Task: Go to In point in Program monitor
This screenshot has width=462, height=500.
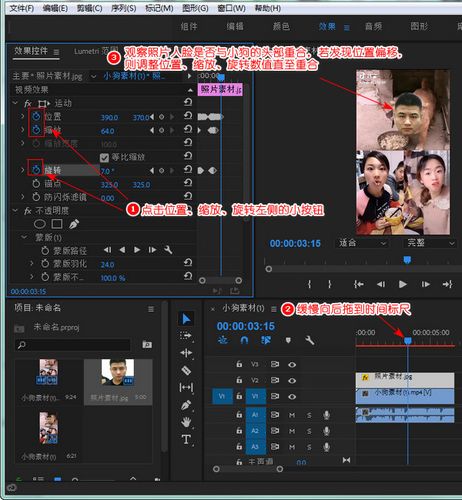Action: [x=359, y=284]
